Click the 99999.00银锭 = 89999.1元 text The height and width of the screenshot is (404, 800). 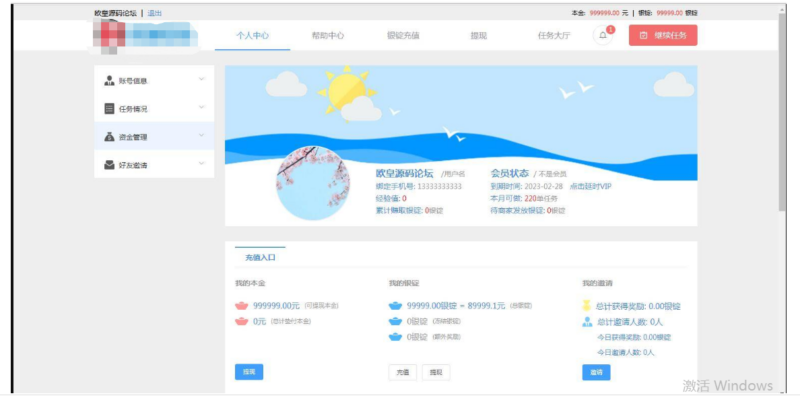[456, 306]
